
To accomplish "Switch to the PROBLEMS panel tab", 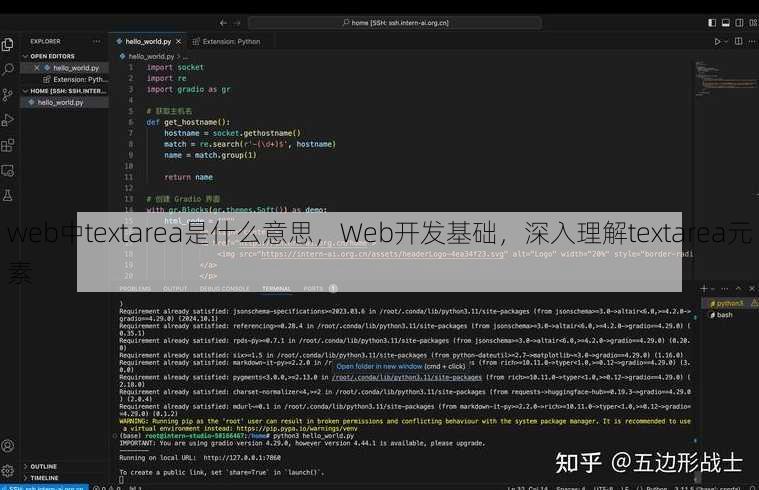I will pyautogui.click(x=135, y=289).
